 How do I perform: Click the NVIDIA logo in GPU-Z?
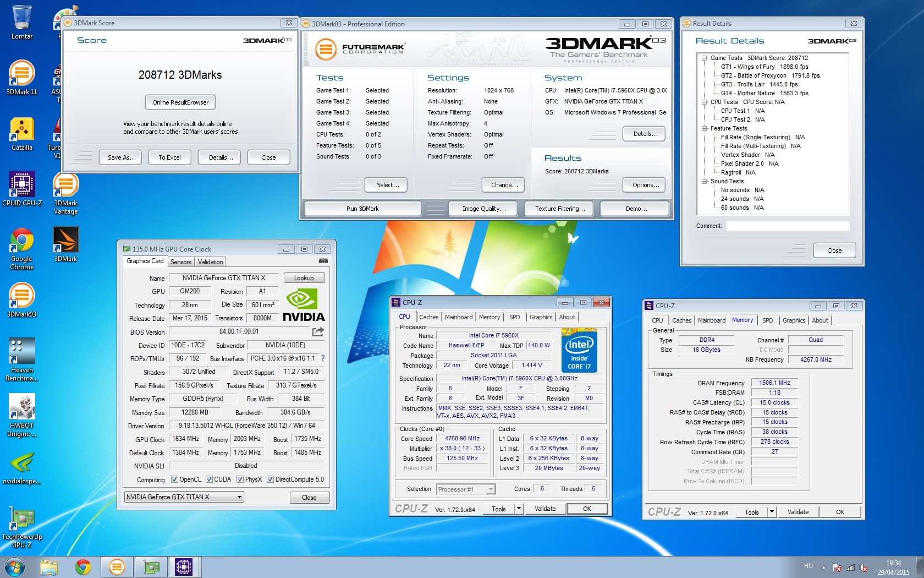(x=304, y=306)
